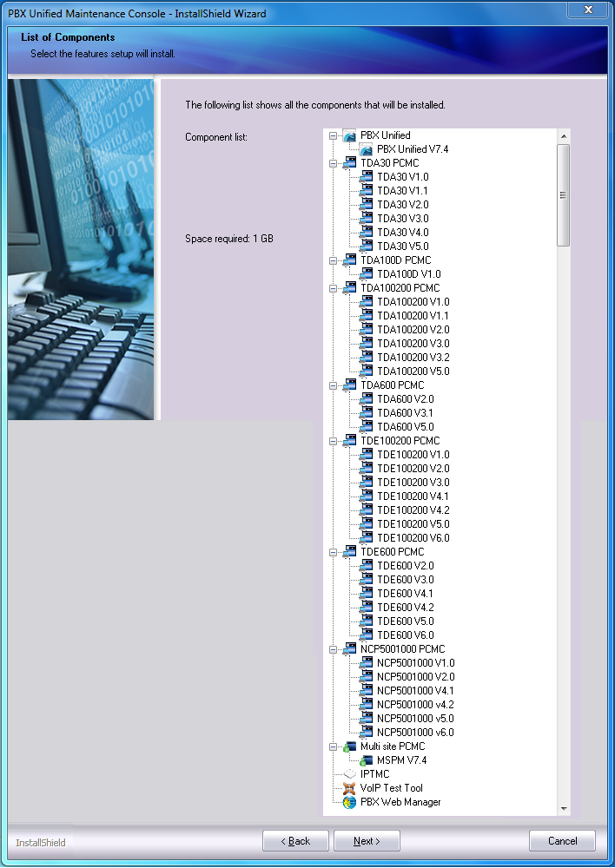Click the TDA30 V1.0 item icon

pyautogui.click(x=366, y=176)
